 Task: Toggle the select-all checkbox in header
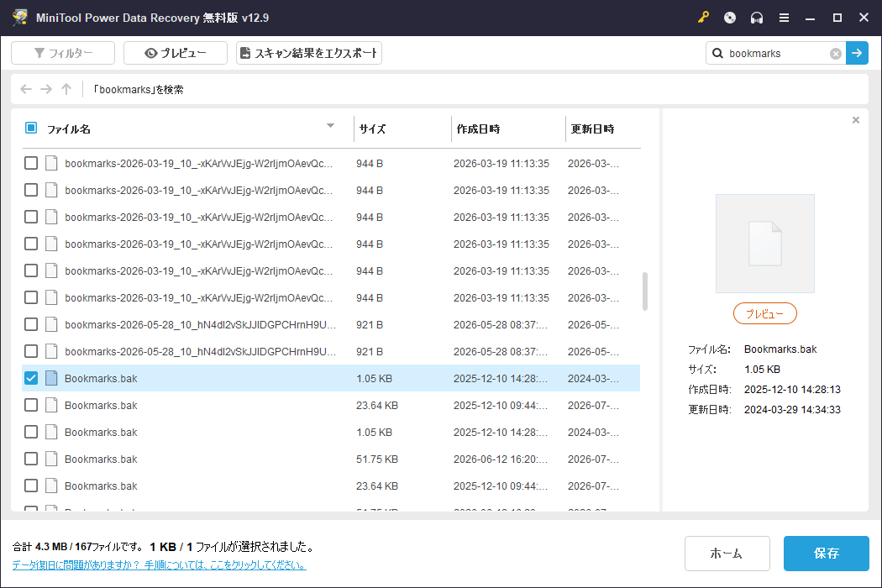(x=31, y=128)
